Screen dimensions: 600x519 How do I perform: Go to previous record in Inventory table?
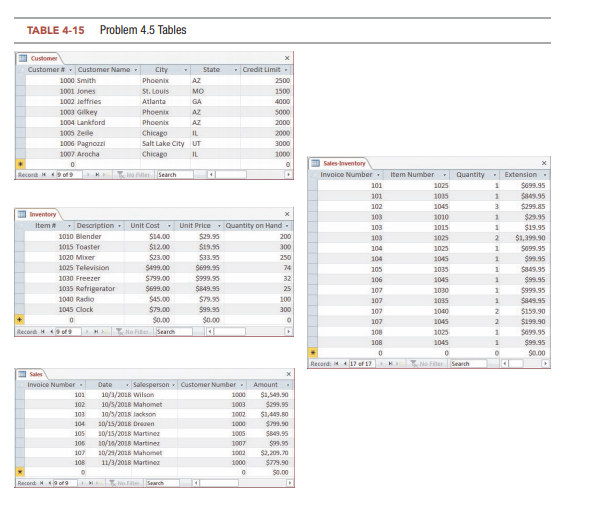(52, 332)
